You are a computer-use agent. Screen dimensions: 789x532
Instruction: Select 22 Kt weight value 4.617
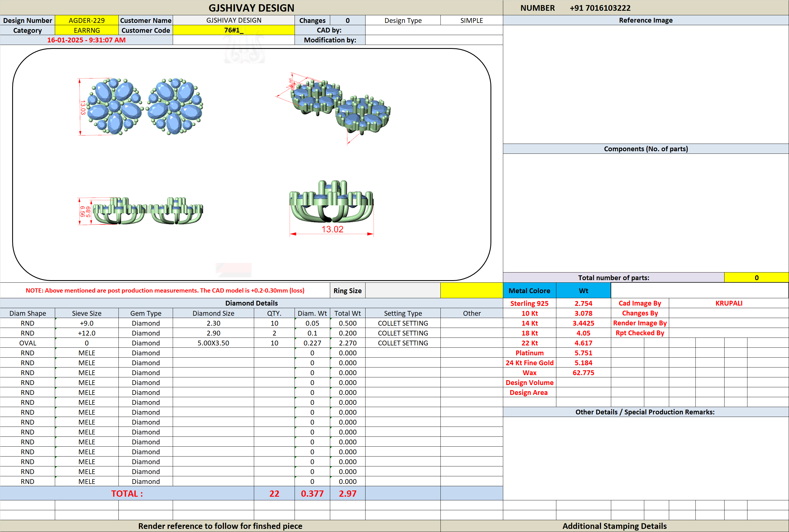(x=583, y=343)
